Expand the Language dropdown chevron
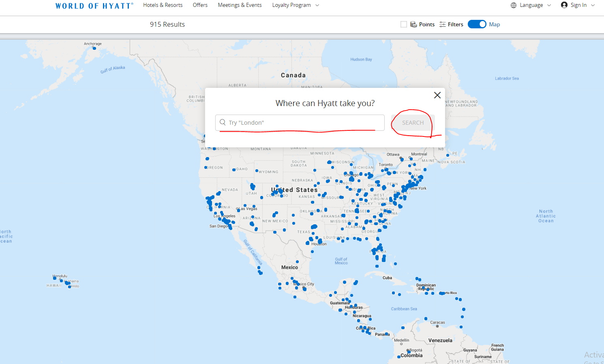 (x=549, y=5)
